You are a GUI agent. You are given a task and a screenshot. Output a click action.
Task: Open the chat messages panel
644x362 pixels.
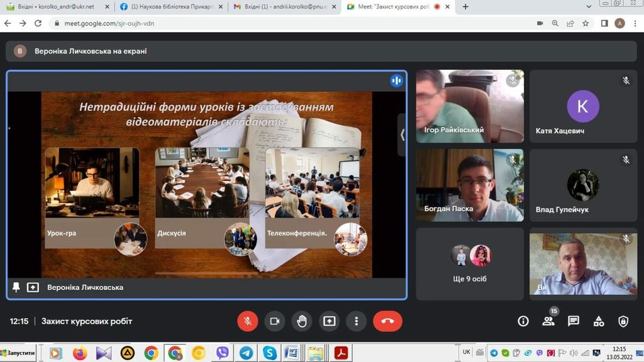point(574,321)
